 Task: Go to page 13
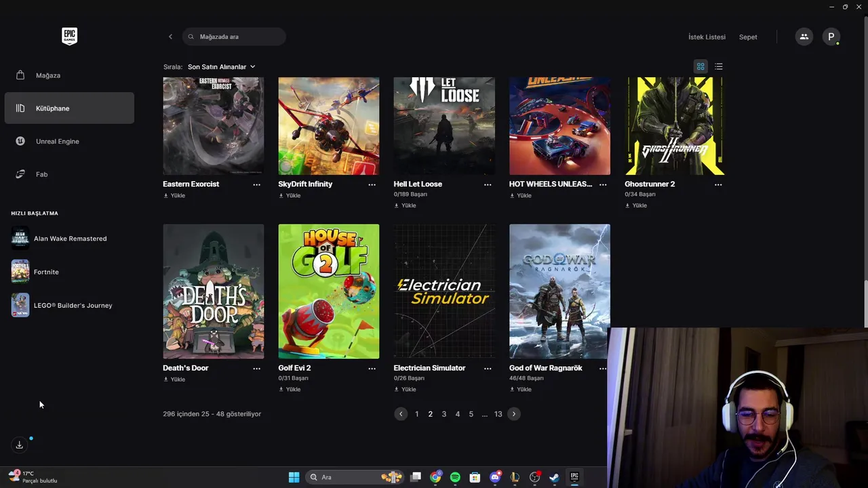[498, 414]
